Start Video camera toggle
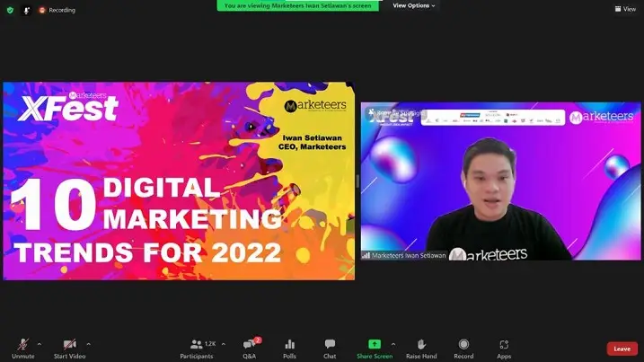Screen dimensions: 644x362 (69, 349)
